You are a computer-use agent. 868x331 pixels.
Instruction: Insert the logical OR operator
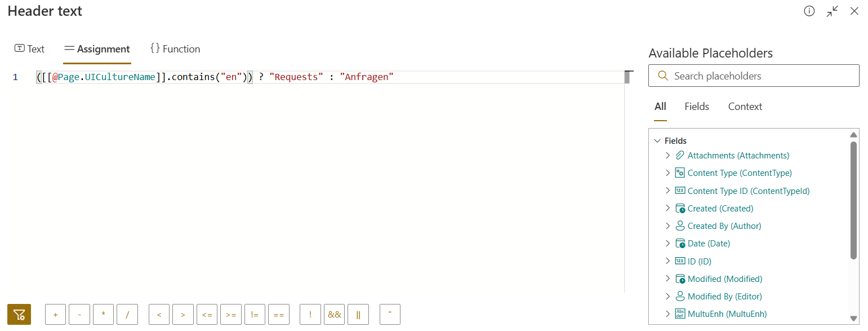pyautogui.click(x=358, y=314)
